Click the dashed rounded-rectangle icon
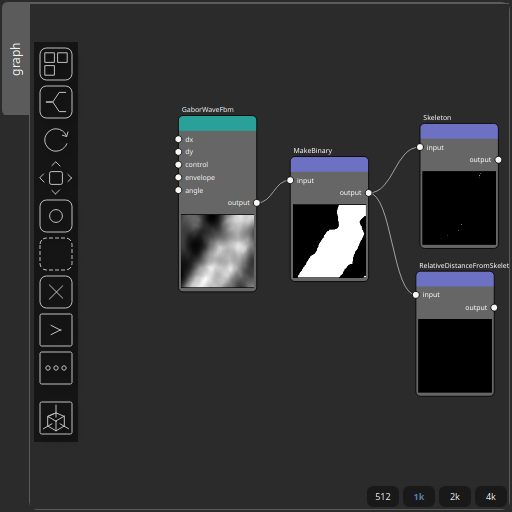512x512 pixels. click(56, 254)
